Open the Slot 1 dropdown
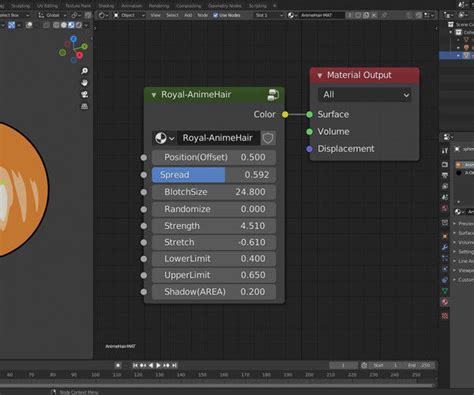 click(x=268, y=15)
